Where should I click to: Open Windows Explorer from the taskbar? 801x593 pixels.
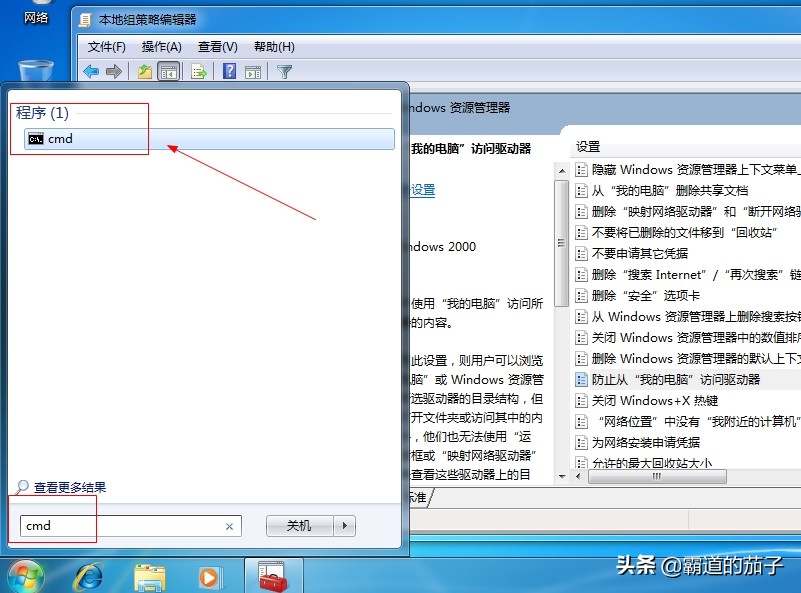[148, 576]
